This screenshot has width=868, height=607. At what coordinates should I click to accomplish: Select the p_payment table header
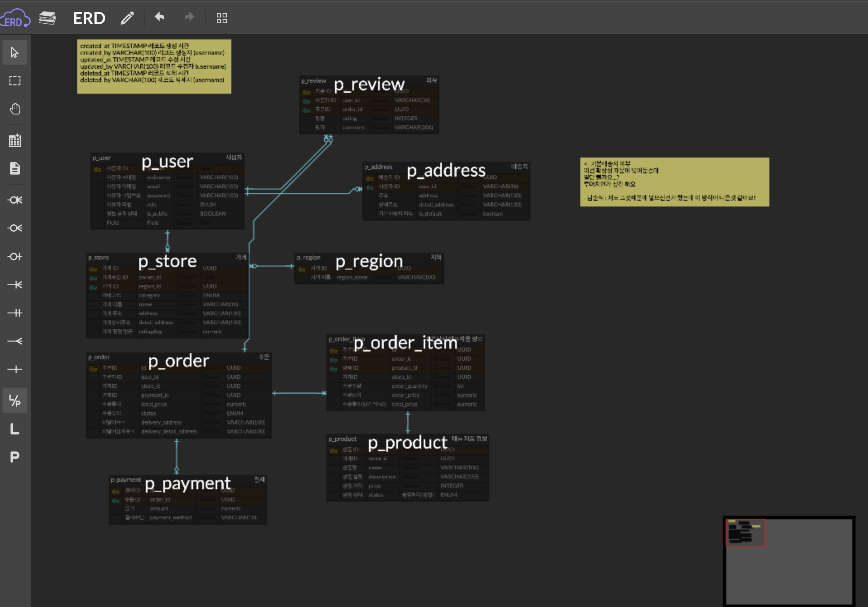187,482
